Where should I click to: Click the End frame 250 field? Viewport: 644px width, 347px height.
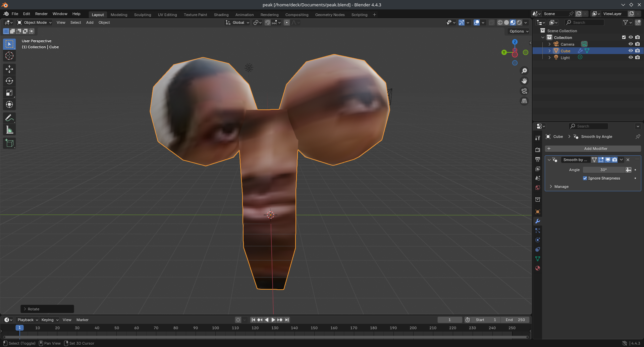tap(515, 320)
